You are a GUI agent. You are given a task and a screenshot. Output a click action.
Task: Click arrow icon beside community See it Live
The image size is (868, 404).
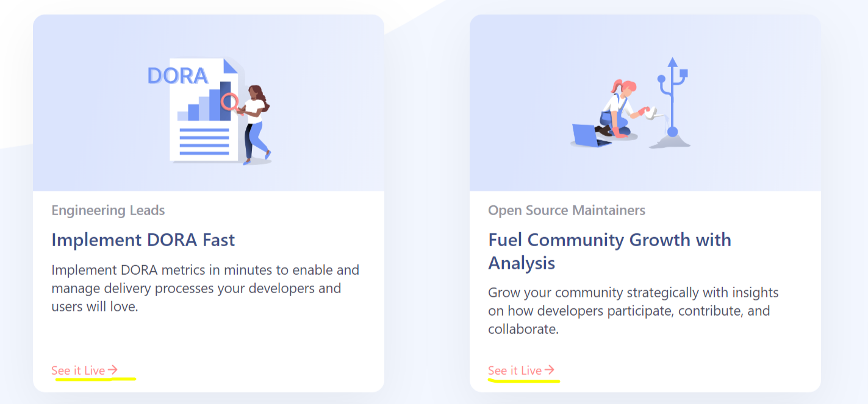(549, 370)
